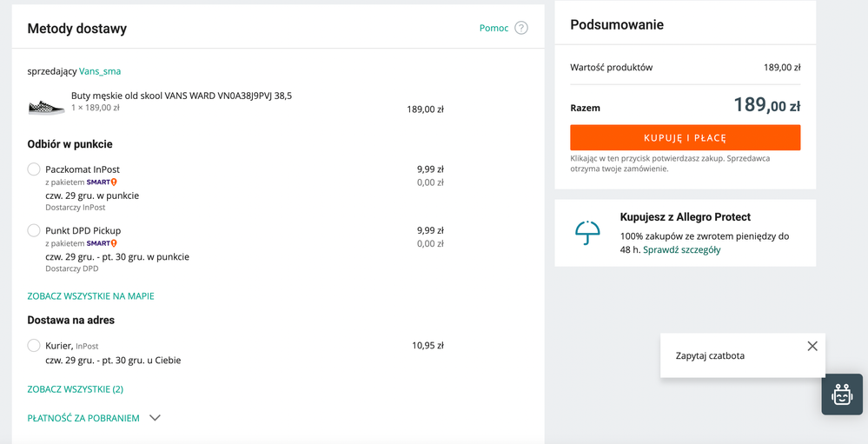
Task: Click 'czw. 29 gru. - pt. 30 gru. u Ciebie'
Action: click(113, 361)
